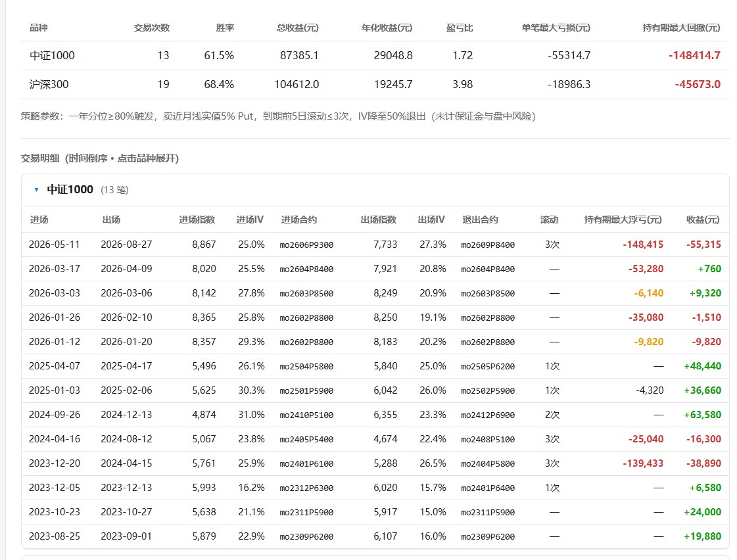Collapse the 中证1000 trade detail section
The image size is (737, 560).
(x=37, y=190)
